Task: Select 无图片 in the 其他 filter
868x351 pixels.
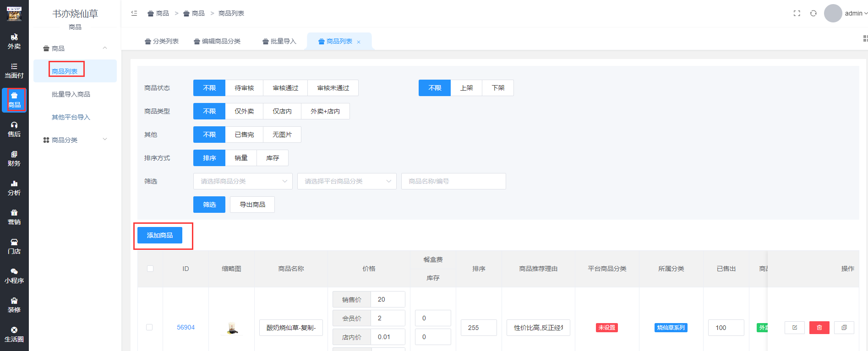Action: [x=282, y=135]
